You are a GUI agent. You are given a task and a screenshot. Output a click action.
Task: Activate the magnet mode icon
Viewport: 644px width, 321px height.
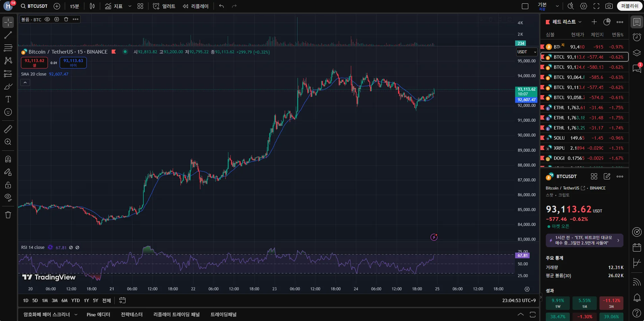[8, 159]
